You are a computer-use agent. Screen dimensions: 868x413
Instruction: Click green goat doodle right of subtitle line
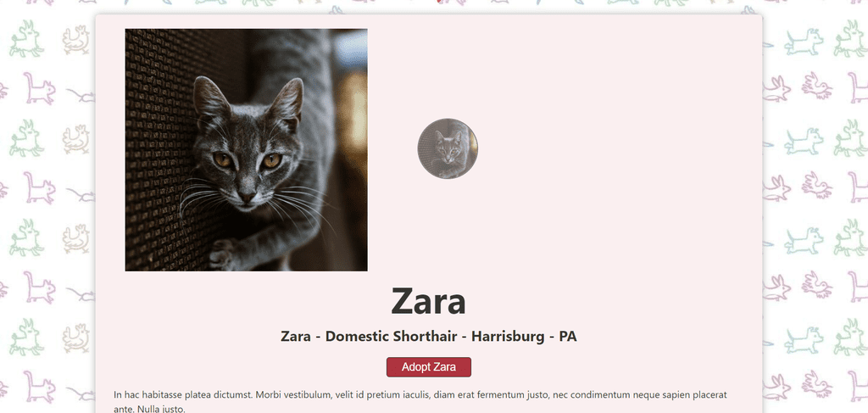click(850, 338)
